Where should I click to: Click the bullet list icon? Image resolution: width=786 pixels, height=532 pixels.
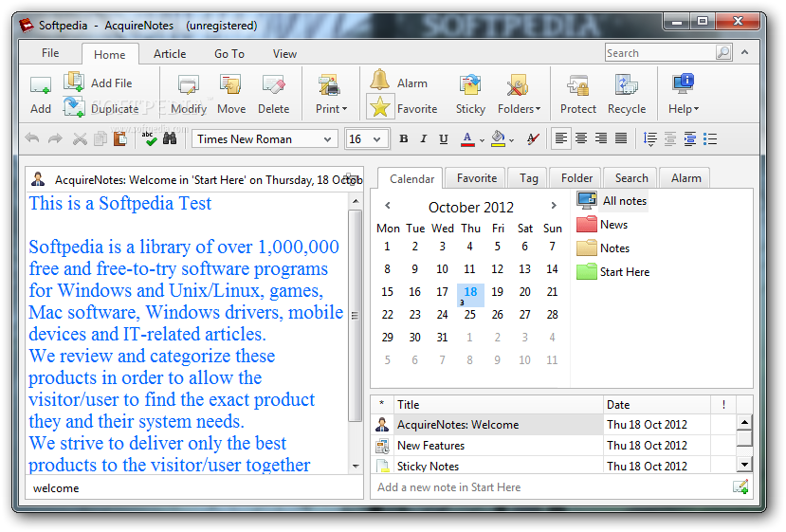[710, 138]
